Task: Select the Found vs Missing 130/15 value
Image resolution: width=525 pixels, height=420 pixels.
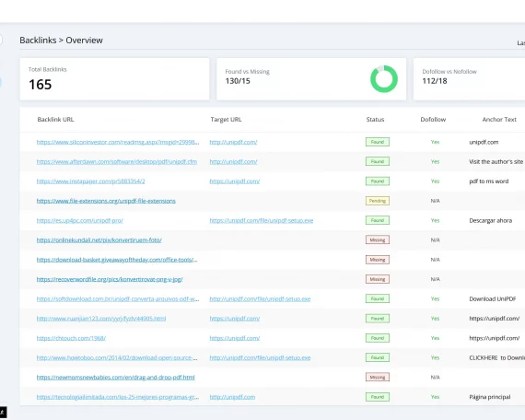Action: click(x=238, y=81)
